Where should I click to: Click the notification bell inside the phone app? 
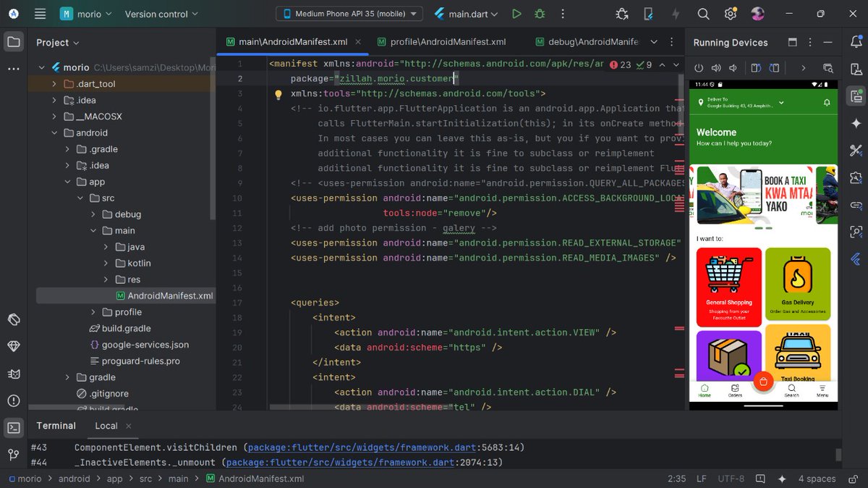click(x=827, y=103)
